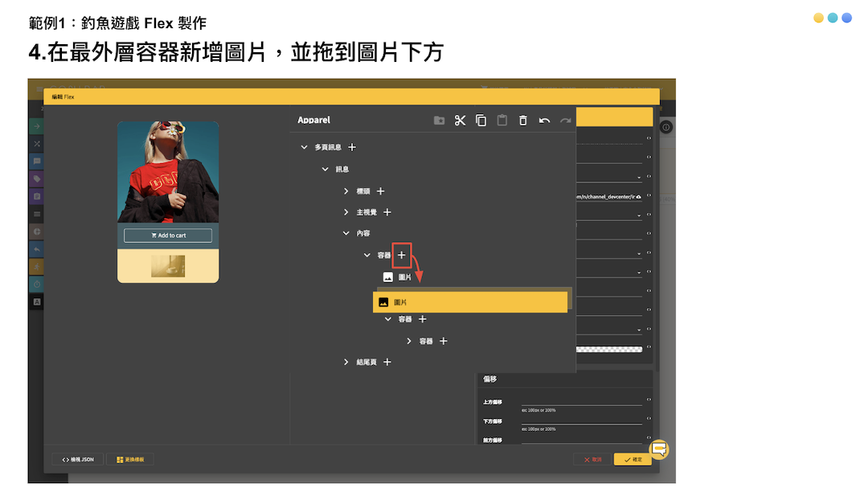Expand the 結尾頁 tree node

346,362
